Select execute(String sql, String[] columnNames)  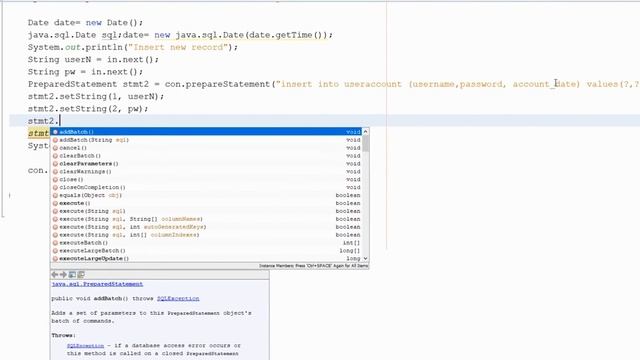206,219
